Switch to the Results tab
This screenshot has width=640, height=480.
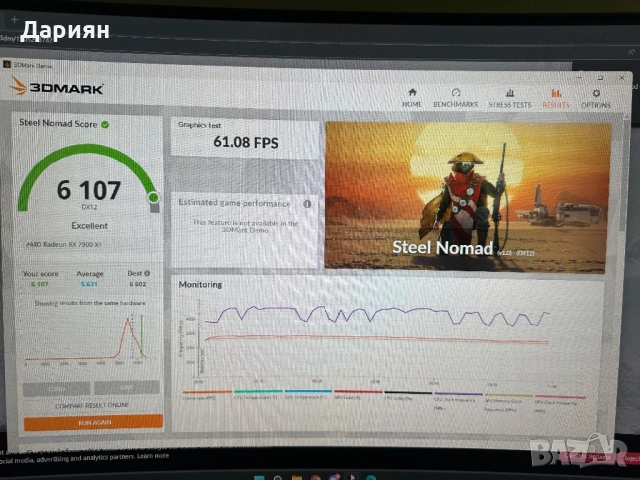(x=555, y=97)
